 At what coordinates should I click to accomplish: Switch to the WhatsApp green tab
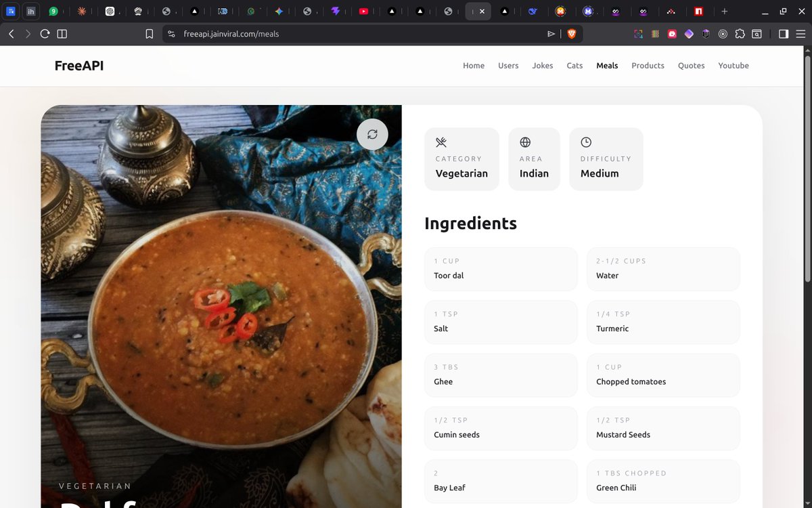coord(53,12)
